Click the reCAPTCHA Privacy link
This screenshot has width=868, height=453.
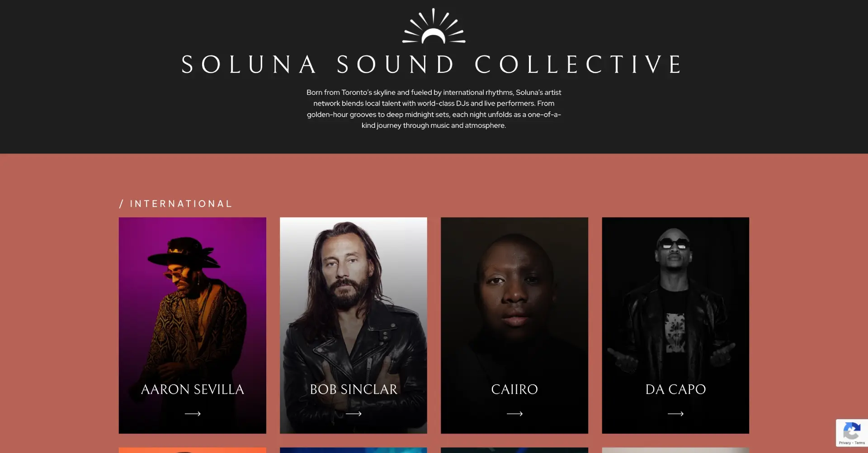[844, 443]
